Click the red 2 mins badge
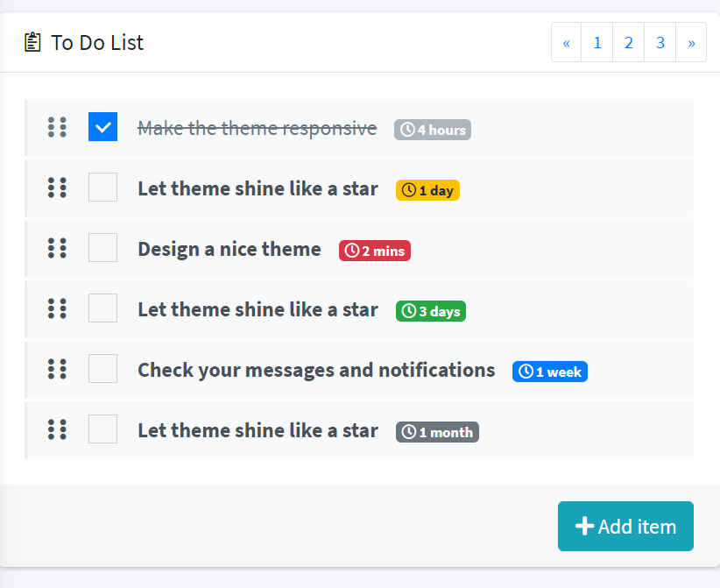Image resolution: width=720 pixels, height=588 pixels. click(x=375, y=251)
